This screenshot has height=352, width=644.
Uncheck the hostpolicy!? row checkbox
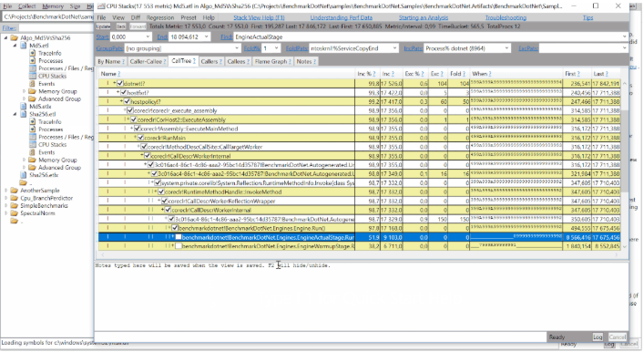pos(127,101)
